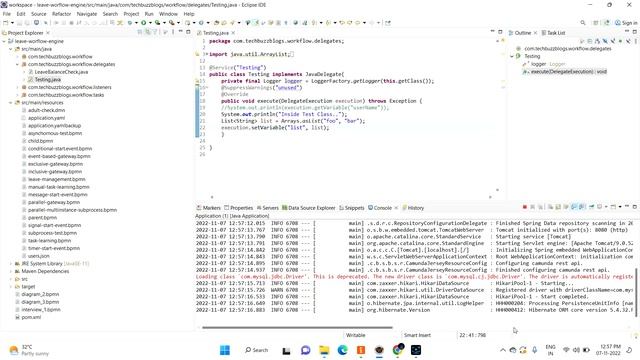Open Chrome from taskbar
This screenshot has width=640, height=360.
398,350
